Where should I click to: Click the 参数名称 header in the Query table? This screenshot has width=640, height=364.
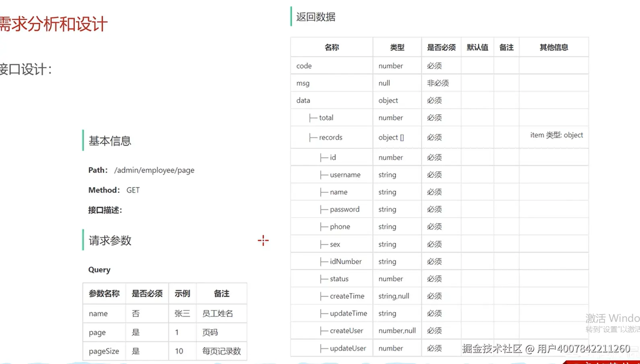[104, 294]
